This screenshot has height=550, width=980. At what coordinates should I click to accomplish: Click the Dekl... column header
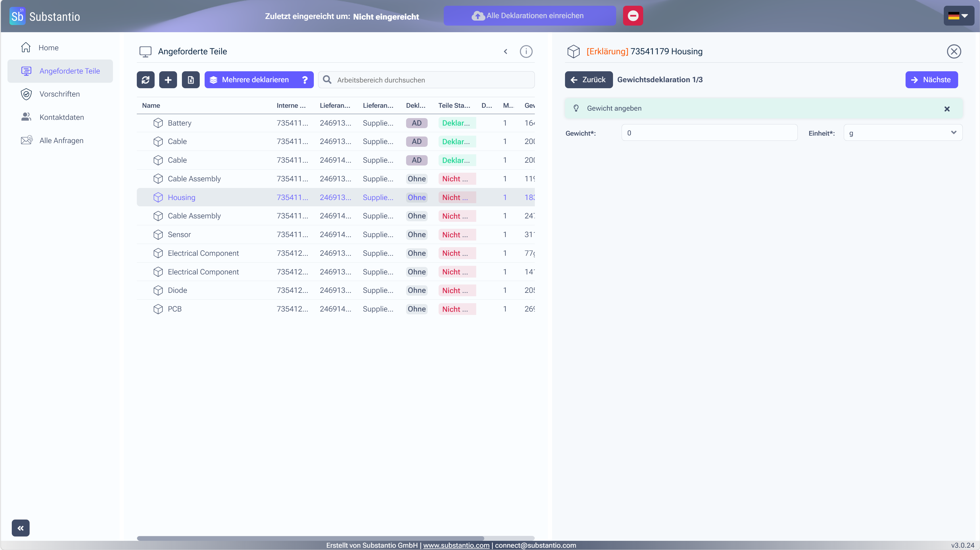(416, 105)
